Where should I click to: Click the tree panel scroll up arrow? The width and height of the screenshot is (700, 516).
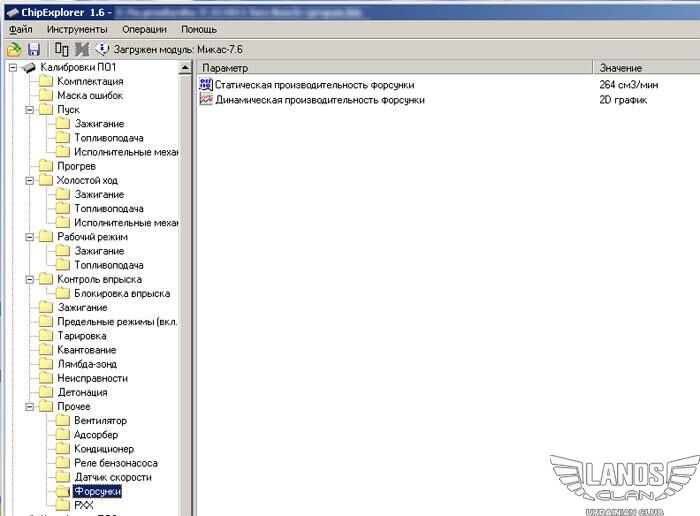coord(185,68)
